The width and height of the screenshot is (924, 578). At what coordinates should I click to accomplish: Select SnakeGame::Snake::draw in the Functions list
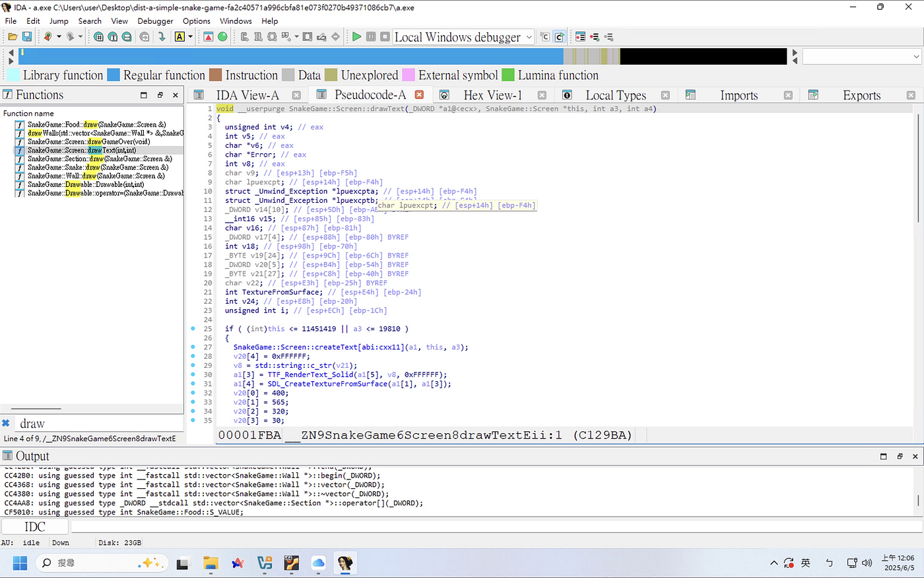[x=98, y=167]
